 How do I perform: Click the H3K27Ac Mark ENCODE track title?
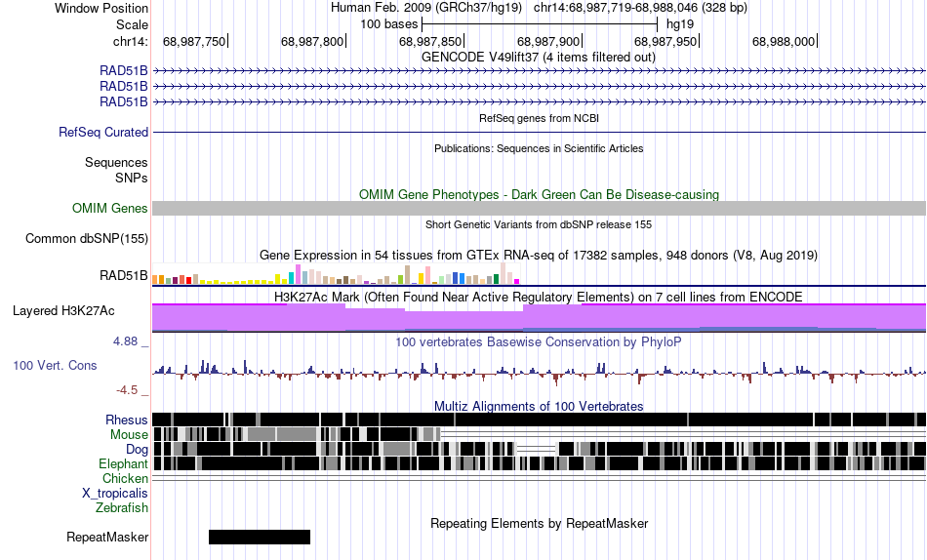coord(539,297)
